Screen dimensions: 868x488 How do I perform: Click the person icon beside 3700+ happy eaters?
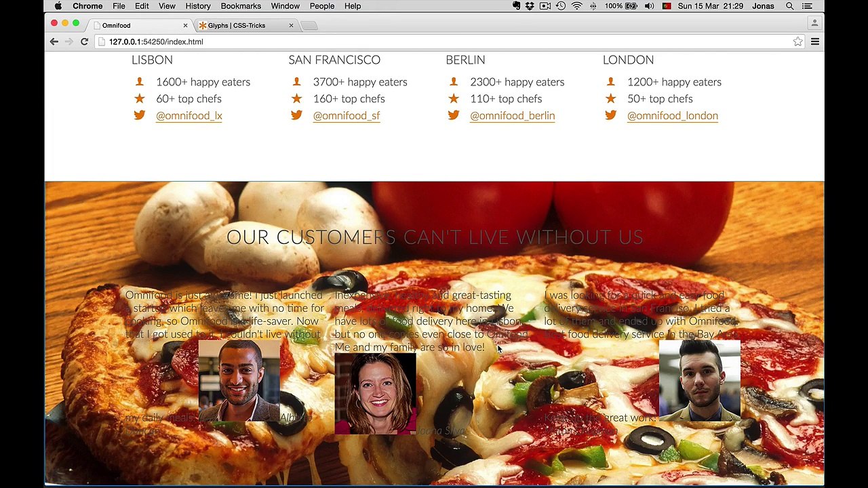click(x=296, y=81)
